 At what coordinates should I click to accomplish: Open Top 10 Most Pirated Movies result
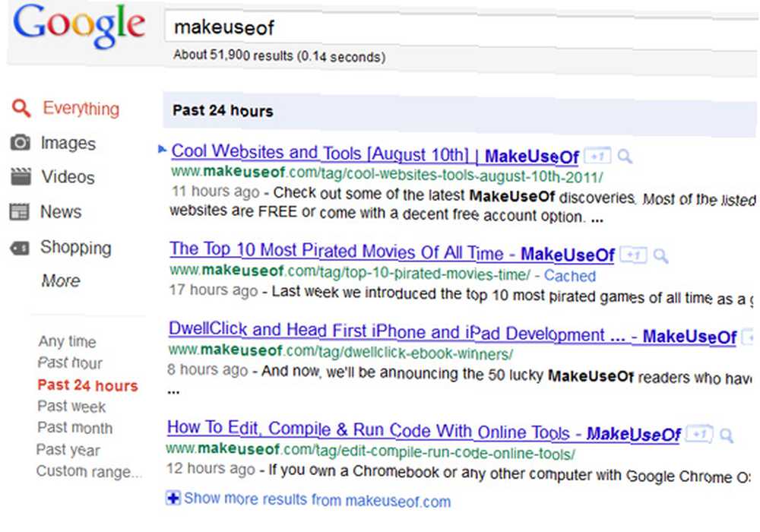pos(391,252)
